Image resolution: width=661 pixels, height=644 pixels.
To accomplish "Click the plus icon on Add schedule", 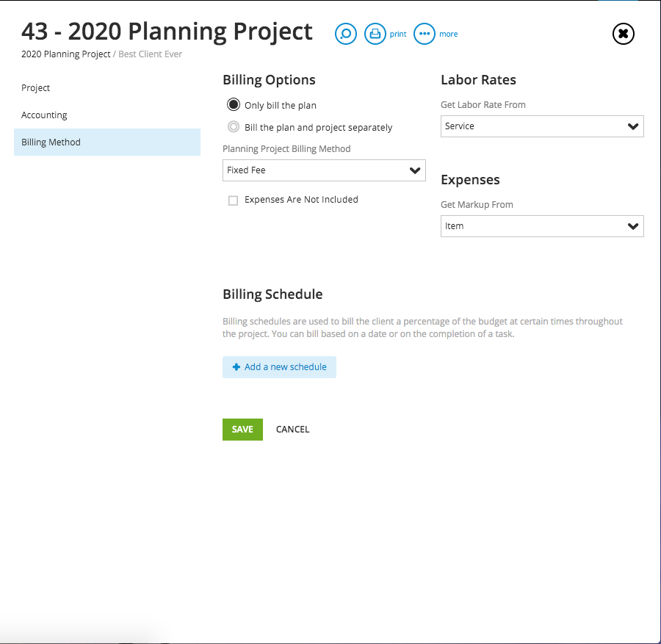I will click(x=236, y=367).
